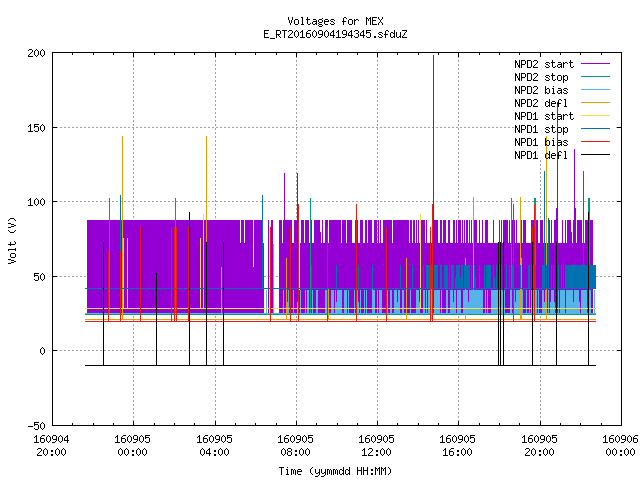Click the y-axis tick value 50
Screen dimensions: 640x480
pos(39,277)
